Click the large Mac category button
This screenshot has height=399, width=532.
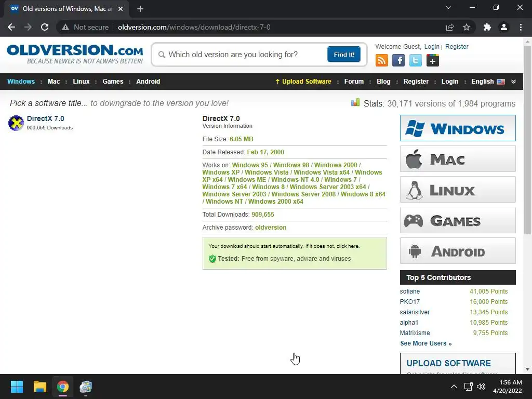click(458, 159)
